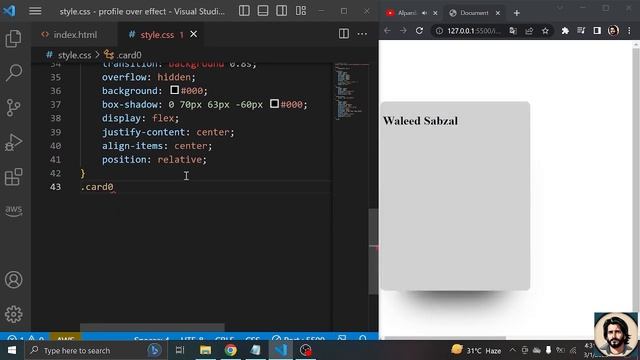
Task: Open File Explorer from the taskbar
Action: (205, 350)
